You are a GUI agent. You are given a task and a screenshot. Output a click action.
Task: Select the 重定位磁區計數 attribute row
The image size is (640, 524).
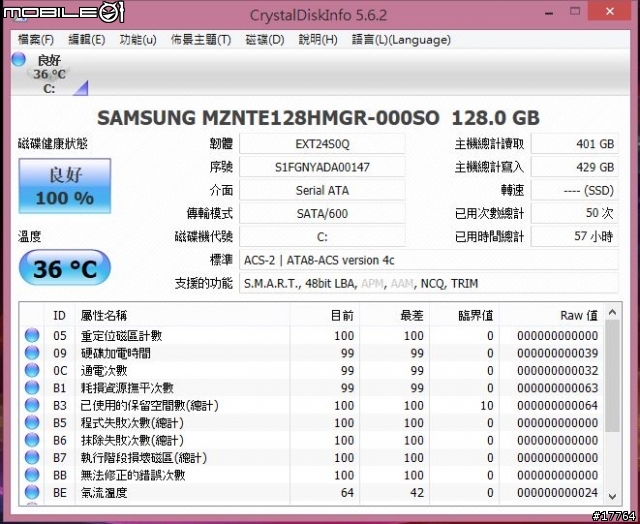[x=312, y=335]
